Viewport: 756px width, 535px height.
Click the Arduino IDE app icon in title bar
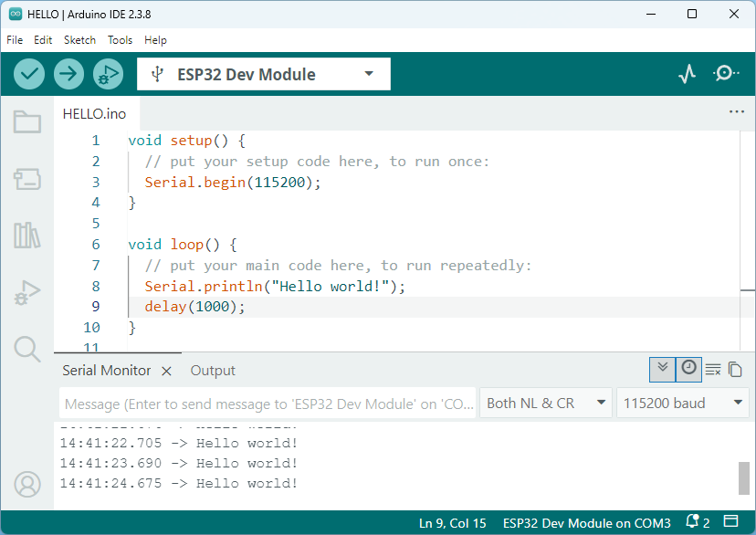[x=16, y=14]
